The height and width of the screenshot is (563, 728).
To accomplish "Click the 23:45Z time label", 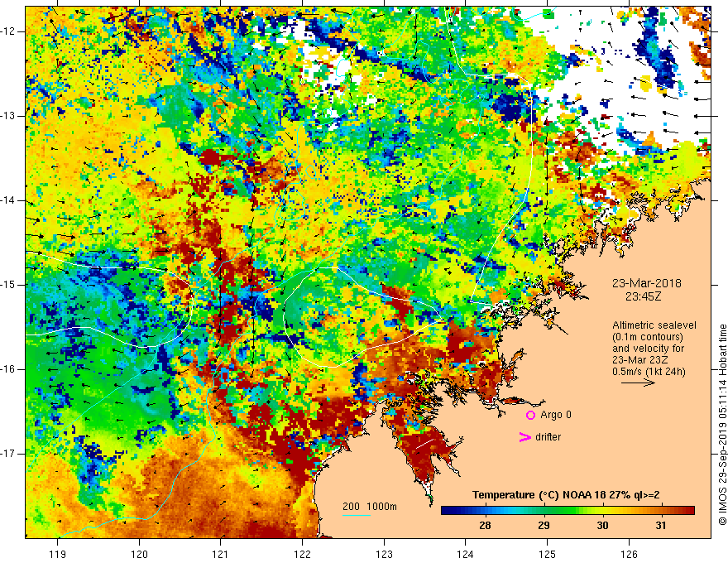I will (x=643, y=296).
